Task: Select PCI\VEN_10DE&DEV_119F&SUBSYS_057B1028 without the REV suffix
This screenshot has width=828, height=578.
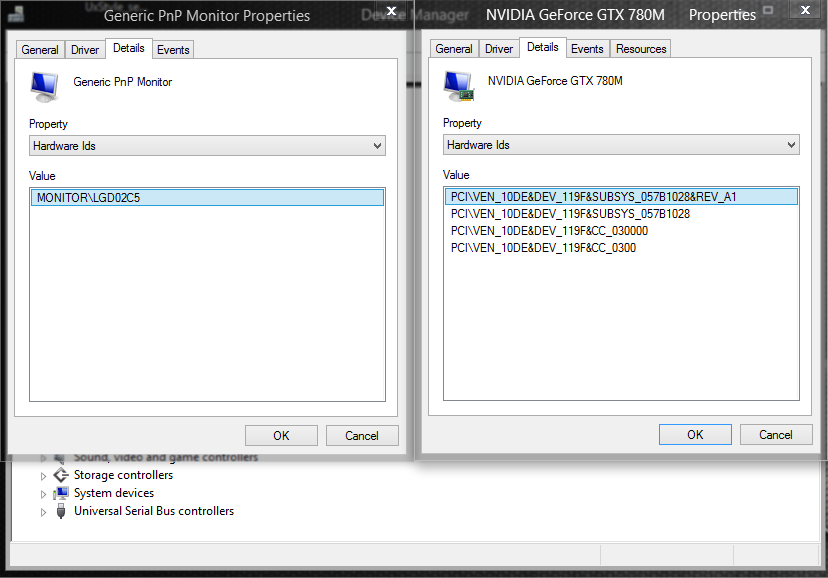Action: tap(570, 214)
